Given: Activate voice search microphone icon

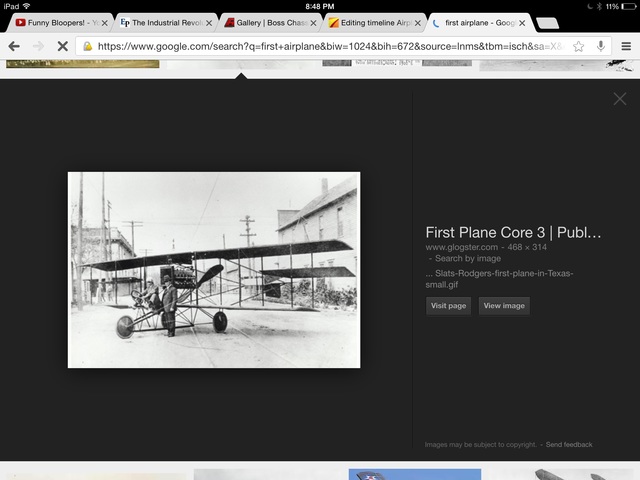Looking at the screenshot, I should pos(600,46).
